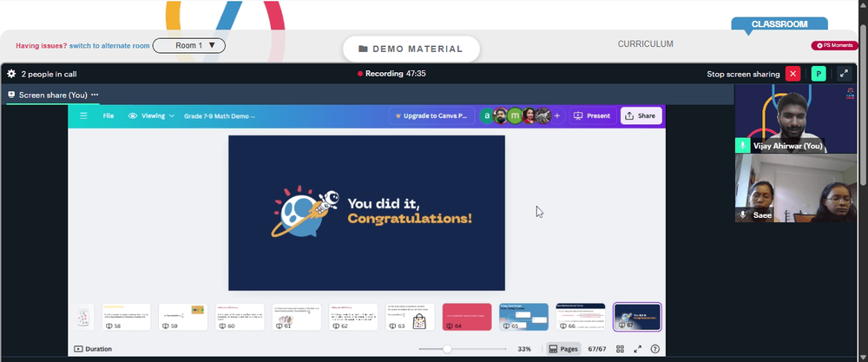Click the Duration button

click(x=93, y=349)
